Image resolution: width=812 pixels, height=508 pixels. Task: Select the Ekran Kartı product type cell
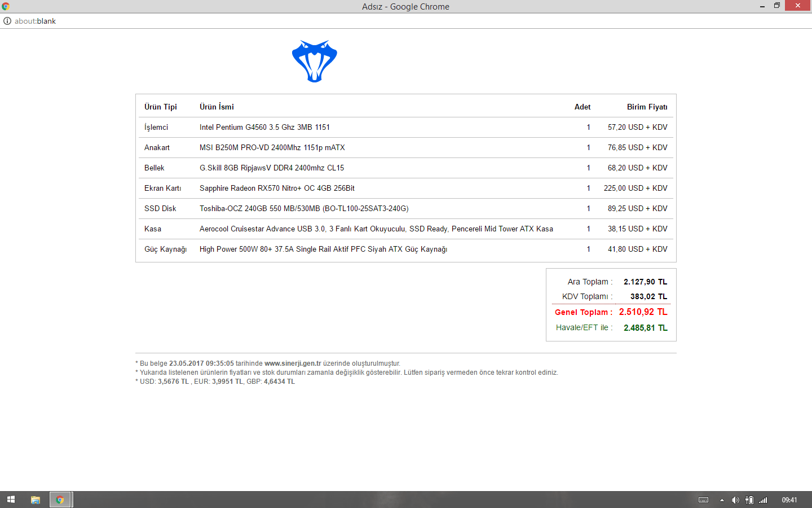click(163, 188)
